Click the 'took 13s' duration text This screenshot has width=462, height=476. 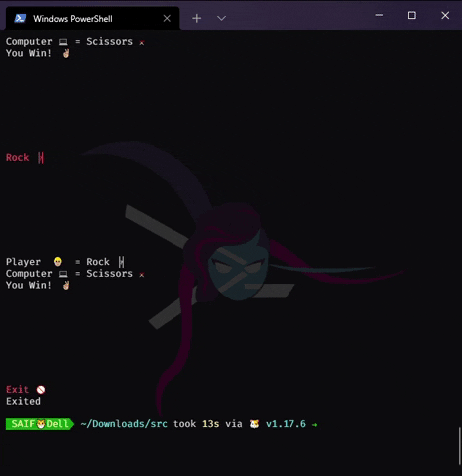point(196,424)
